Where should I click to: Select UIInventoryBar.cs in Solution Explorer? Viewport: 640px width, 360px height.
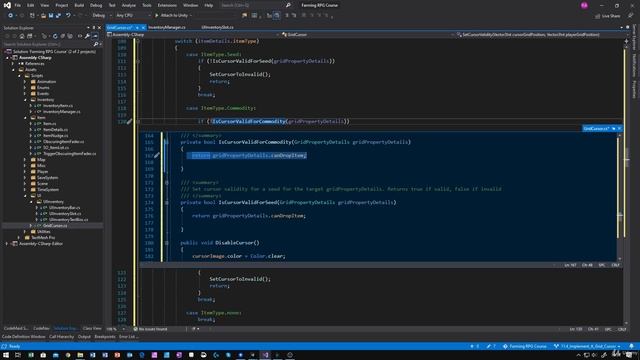tap(64, 208)
